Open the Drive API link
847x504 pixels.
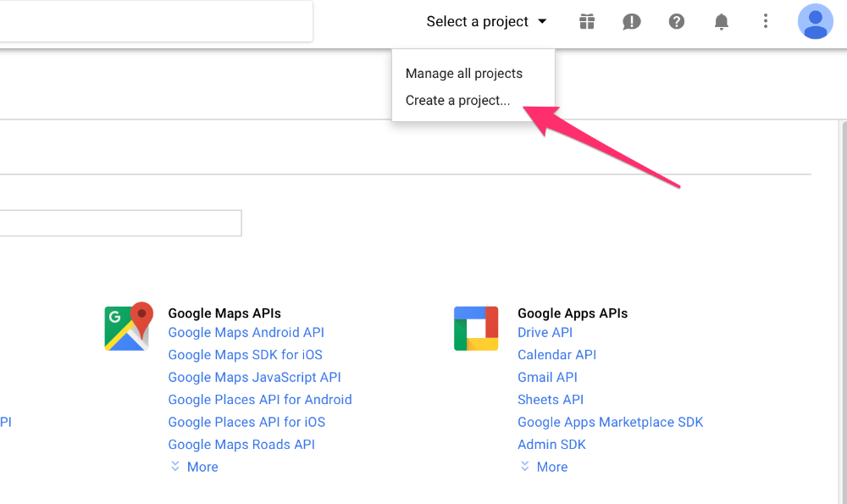pyautogui.click(x=545, y=332)
